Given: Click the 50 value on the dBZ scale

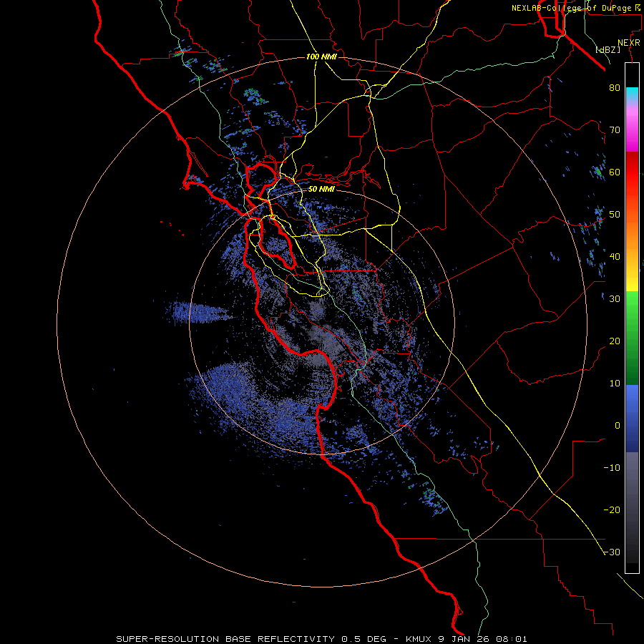Looking at the screenshot, I should (x=615, y=215).
